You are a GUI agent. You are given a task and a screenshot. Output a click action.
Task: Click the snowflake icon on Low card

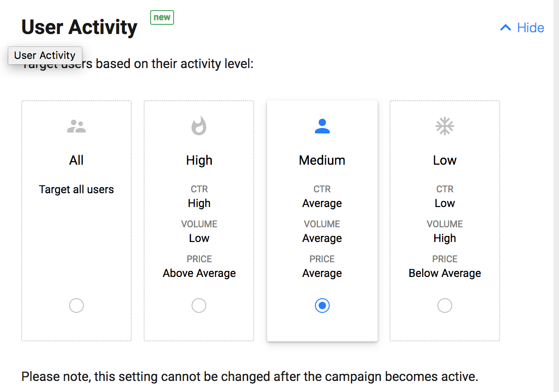pyautogui.click(x=445, y=126)
